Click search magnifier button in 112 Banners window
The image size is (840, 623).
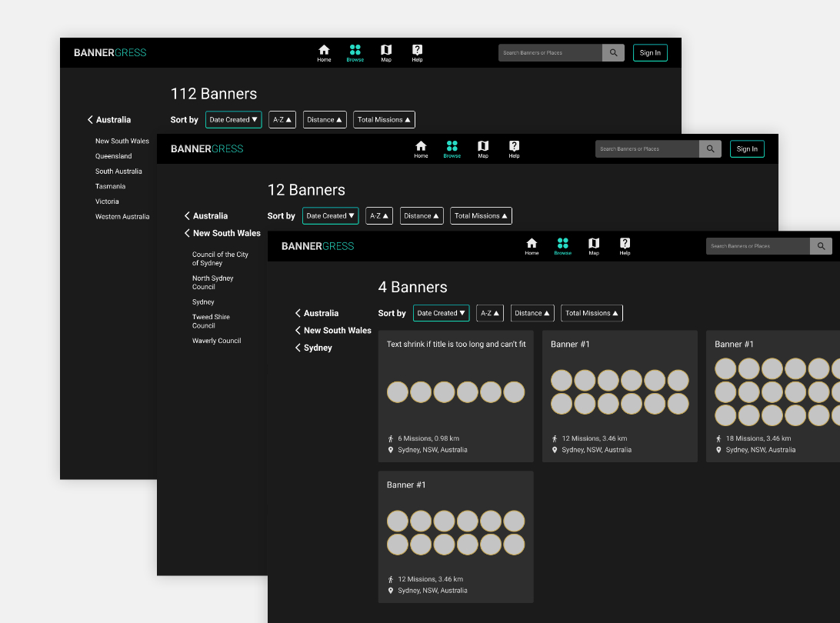click(613, 53)
